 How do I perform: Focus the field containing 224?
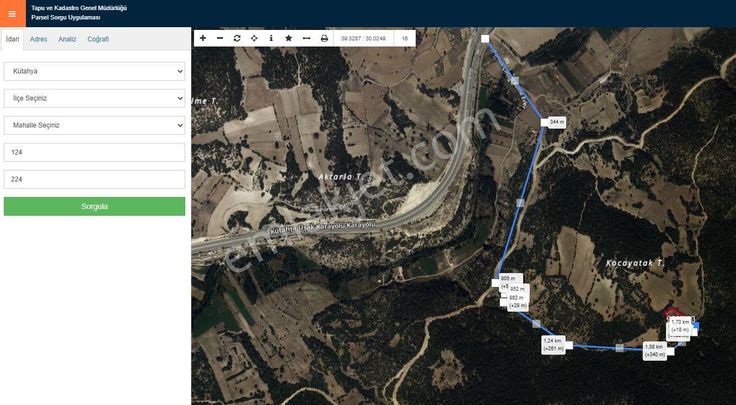point(94,180)
